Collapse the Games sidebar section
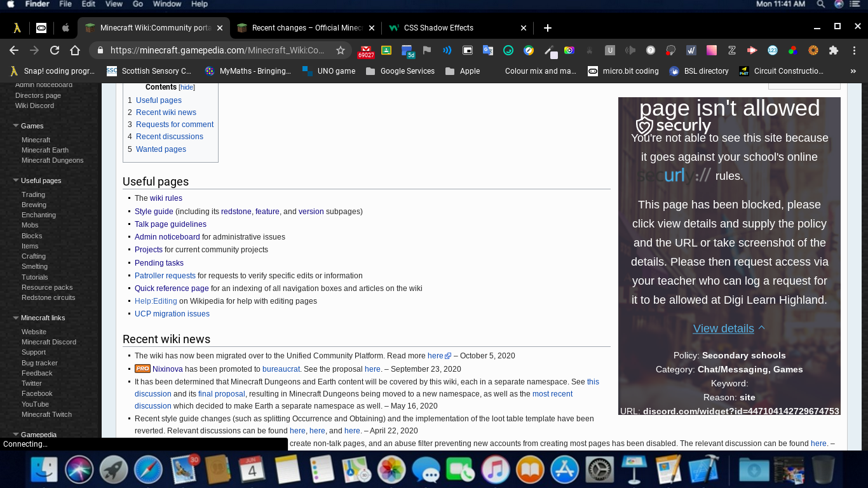The image size is (868, 488). [x=16, y=126]
